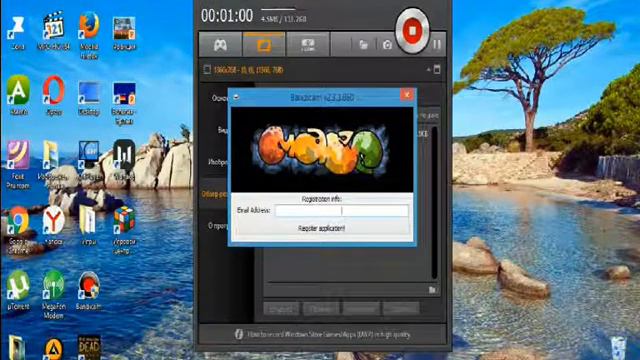Click the Register application! button

click(x=321, y=228)
